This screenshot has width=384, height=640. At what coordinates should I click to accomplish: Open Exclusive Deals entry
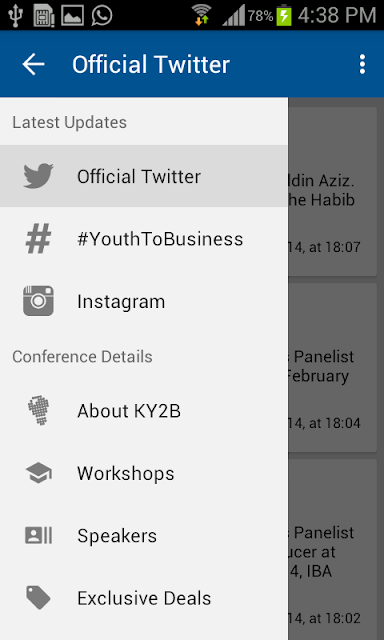(x=144, y=598)
